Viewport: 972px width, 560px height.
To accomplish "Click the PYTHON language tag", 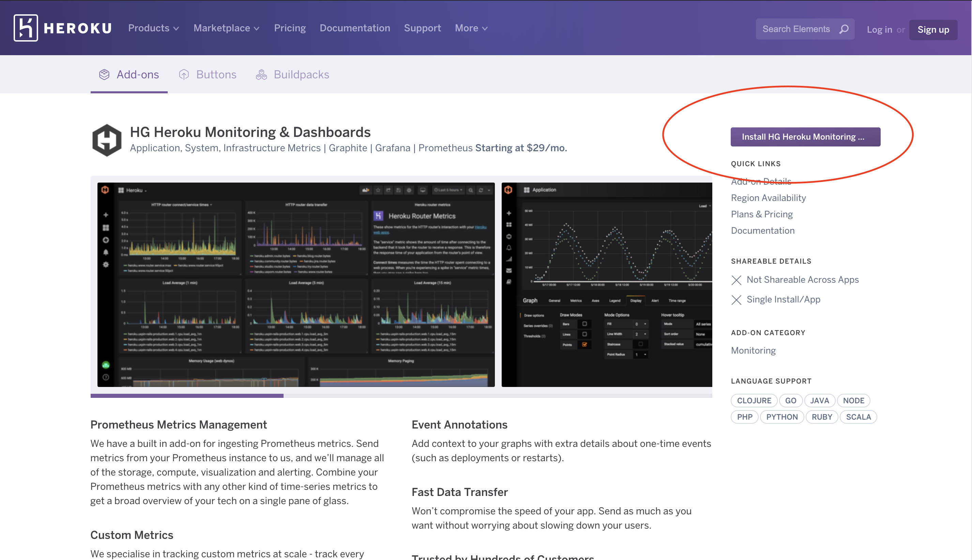I will tap(782, 417).
